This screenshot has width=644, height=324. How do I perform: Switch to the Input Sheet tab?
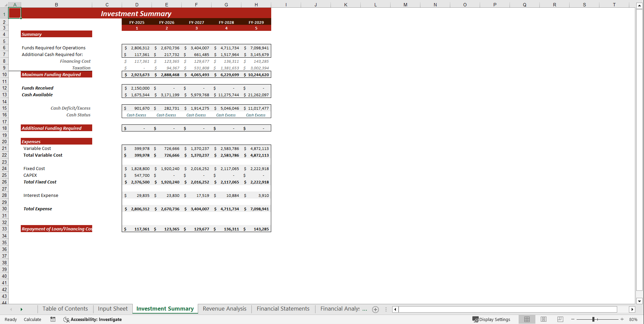click(112, 309)
